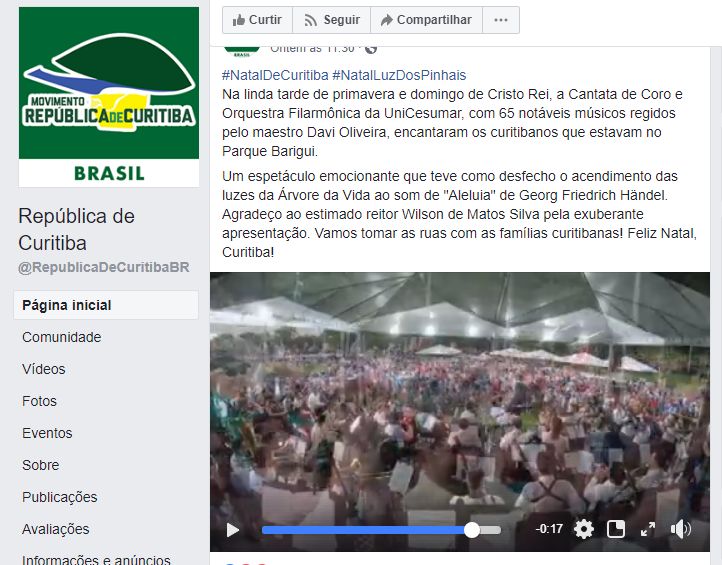Open video settings gear icon
Viewport: 722px width, 565px height.
point(584,529)
